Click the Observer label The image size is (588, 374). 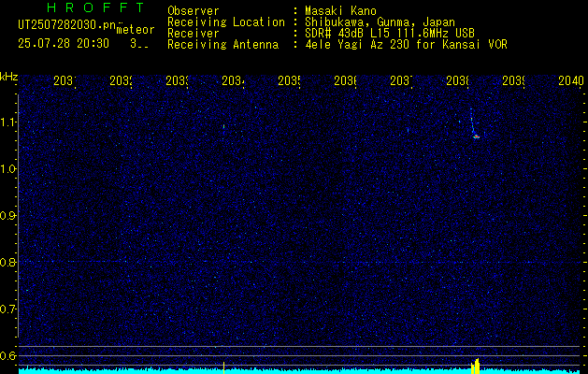pyautogui.click(x=194, y=11)
